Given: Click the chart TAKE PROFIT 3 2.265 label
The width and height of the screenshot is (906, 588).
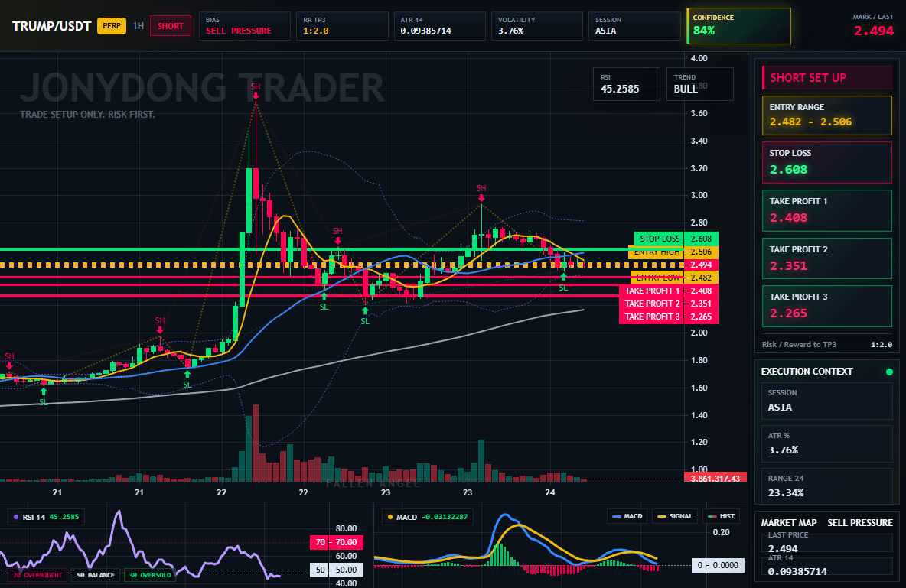Looking at the screenshot, I should pyautogui.click(x=669, y=317).
